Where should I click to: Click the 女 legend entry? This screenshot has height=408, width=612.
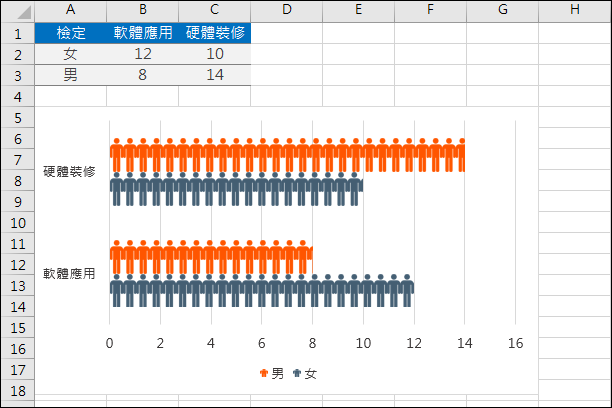(305, 374)
